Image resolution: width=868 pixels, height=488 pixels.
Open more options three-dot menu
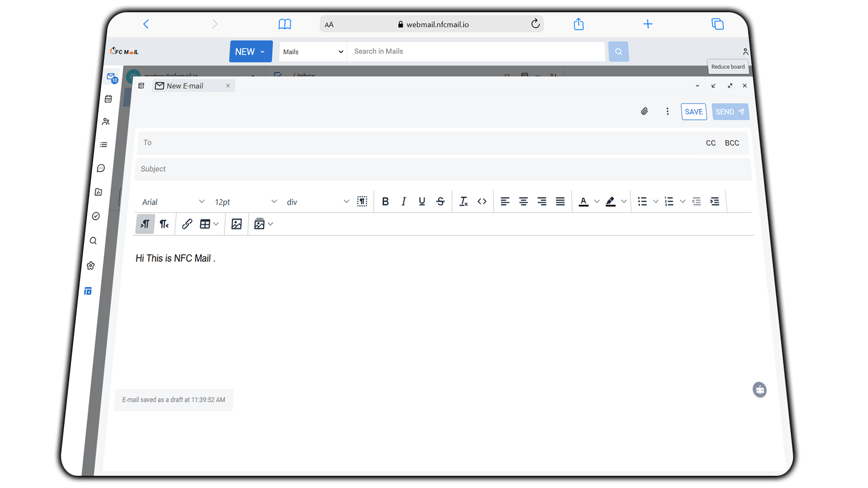[x=667, y=111]
